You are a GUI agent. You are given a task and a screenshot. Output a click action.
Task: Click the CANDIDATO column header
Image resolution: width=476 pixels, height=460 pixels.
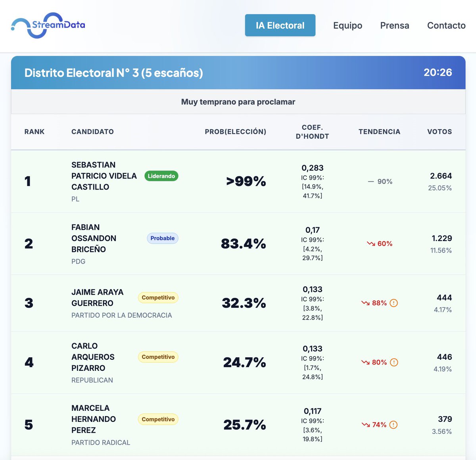(x=92, y=132)
